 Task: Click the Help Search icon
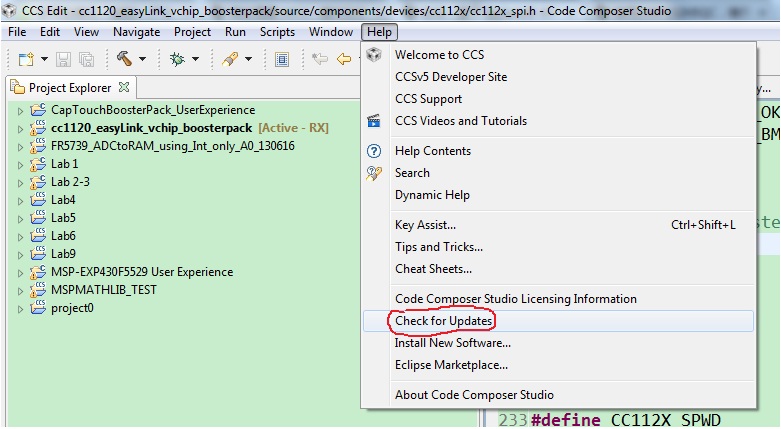click(374, 173)
